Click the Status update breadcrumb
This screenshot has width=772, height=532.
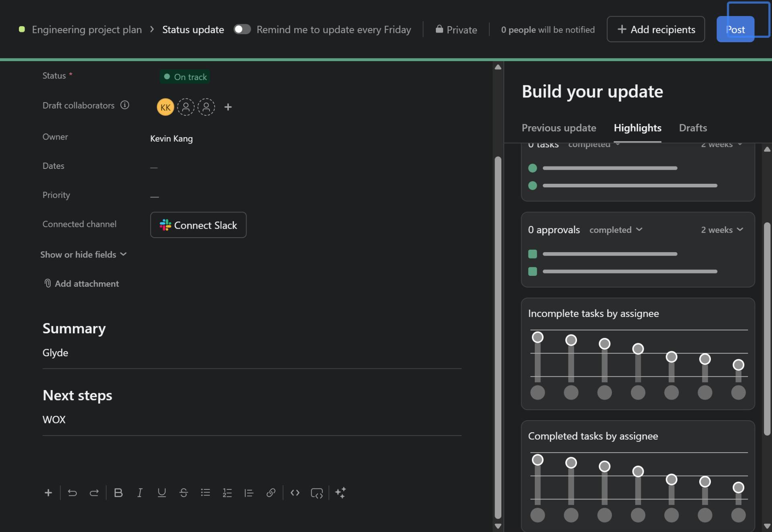click(x=193, y=29)
